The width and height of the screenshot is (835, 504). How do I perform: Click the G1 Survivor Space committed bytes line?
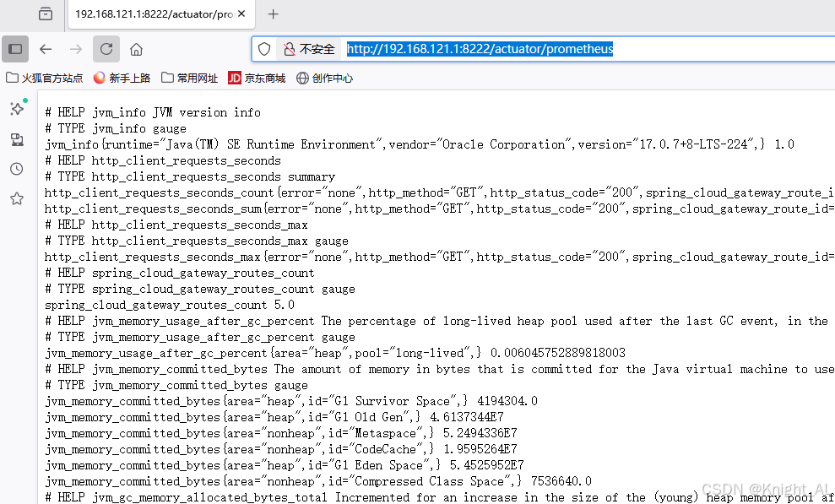click(291, 401)
